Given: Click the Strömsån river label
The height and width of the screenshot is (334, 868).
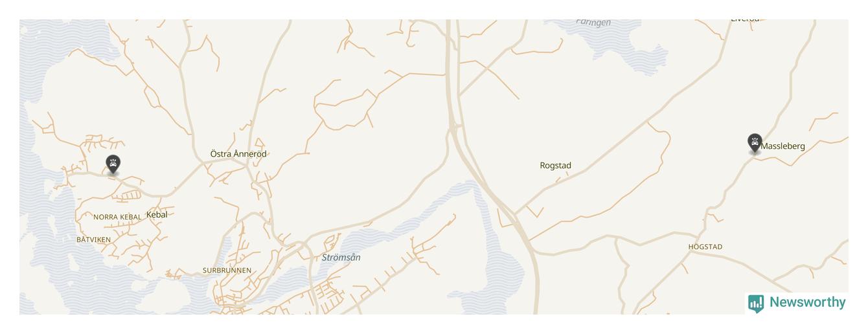Looking at the screenshot, I should click(341, 258).
